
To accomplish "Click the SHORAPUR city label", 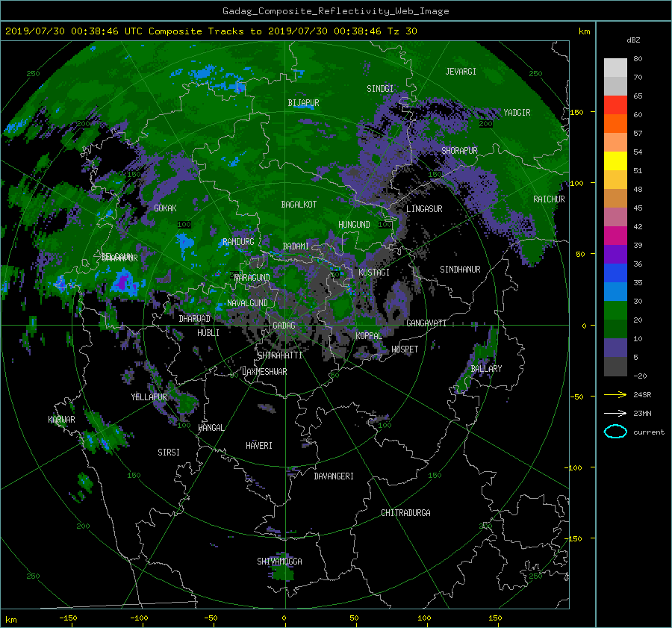I will click(459, 150).
